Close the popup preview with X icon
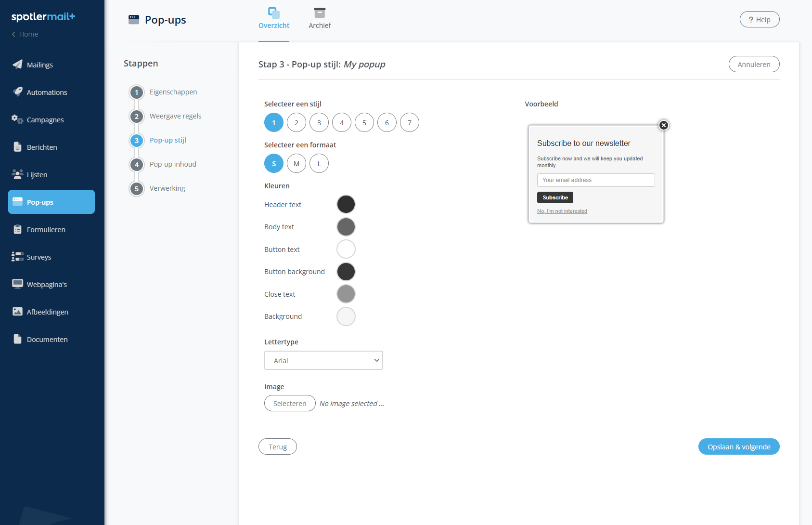 [x=663, y=125]
